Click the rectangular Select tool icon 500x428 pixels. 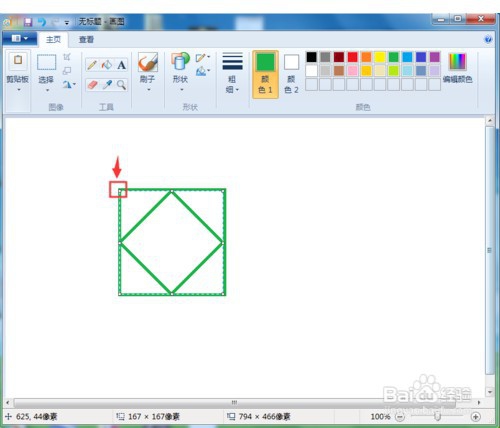[46, 62]
